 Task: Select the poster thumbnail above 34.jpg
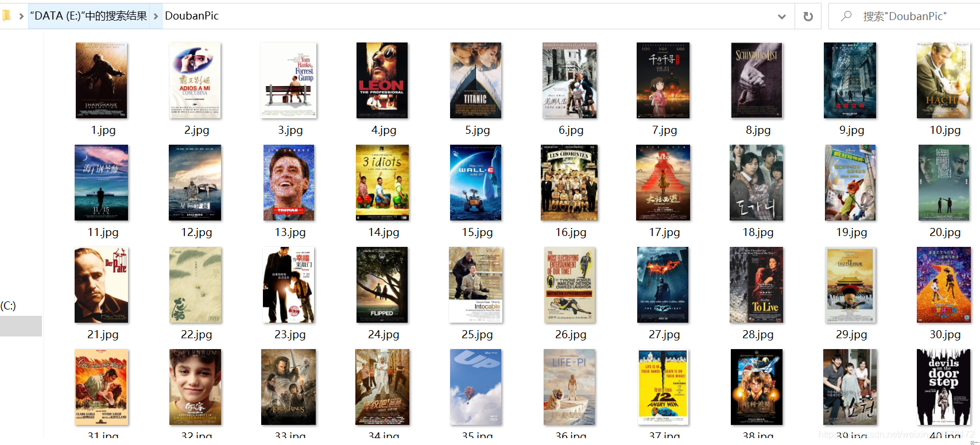(x=382, y=387)
